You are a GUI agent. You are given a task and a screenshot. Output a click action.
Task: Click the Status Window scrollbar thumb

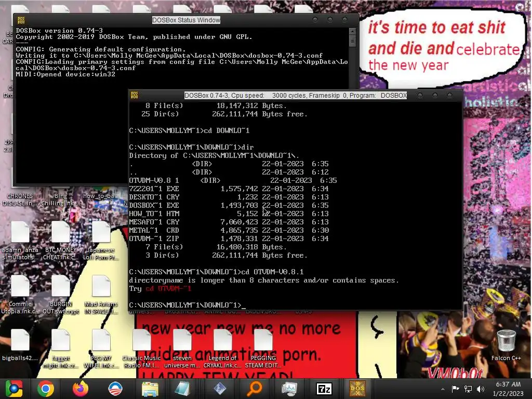coord(352,42)
